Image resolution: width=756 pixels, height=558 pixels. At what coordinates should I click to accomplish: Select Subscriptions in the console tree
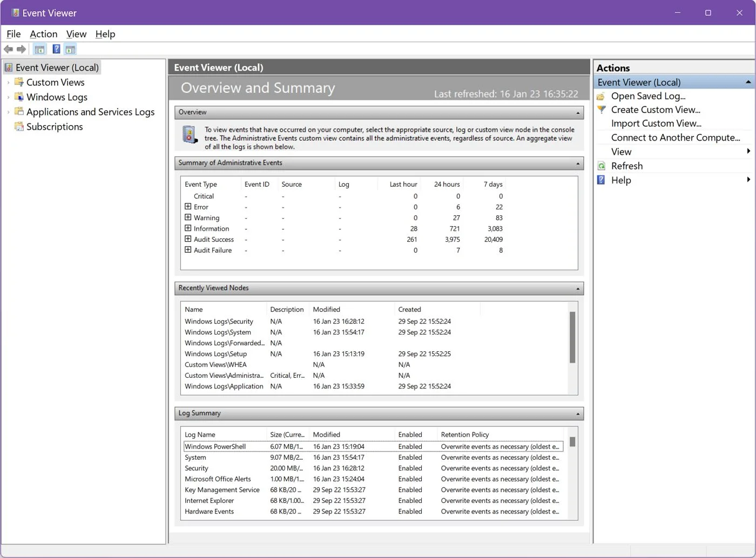[x=55, y=126]
